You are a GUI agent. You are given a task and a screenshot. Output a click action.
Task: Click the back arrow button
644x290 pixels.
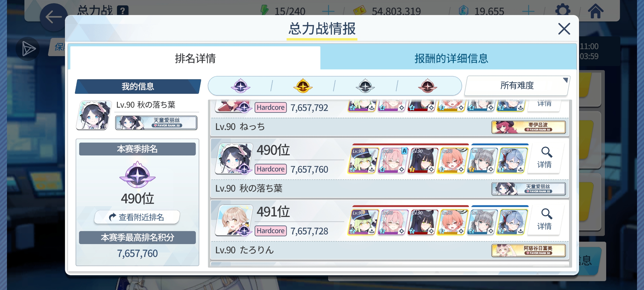pos(54,17)
